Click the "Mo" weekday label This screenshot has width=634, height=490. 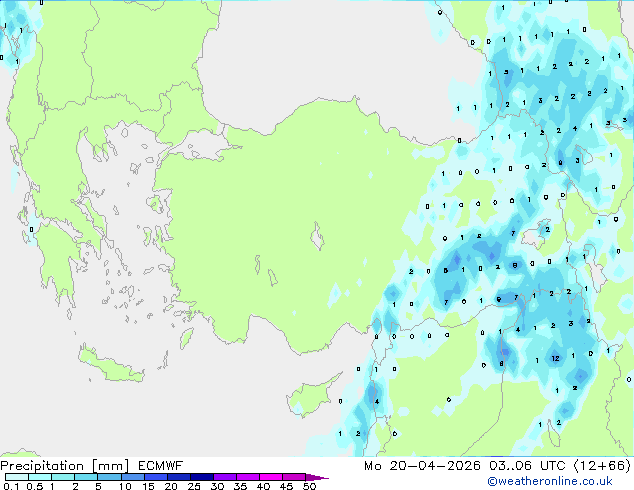point(373,466)
